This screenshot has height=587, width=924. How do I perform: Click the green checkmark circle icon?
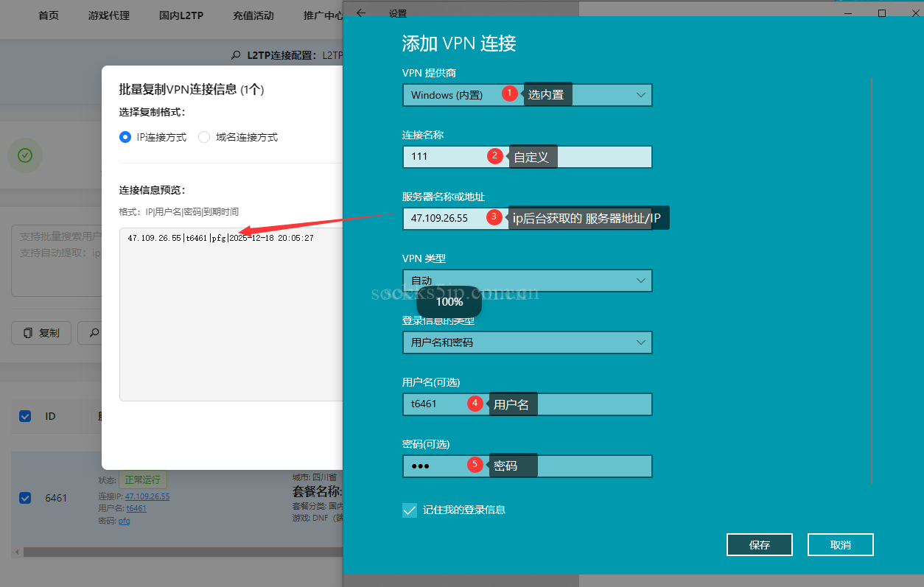[25, 155]
